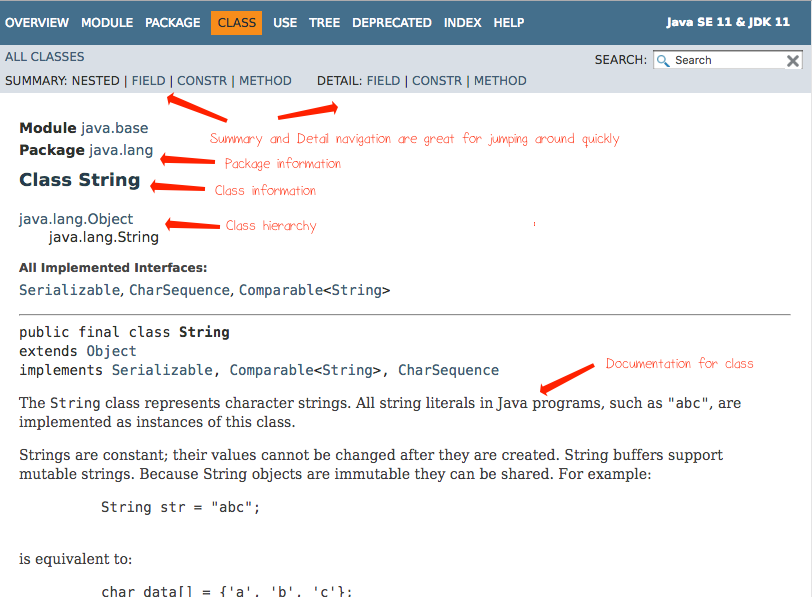The width and height of the screenshot is (812, 597).
Task: Jump to CONSTR detail section
Action: [x=438, y=80]
